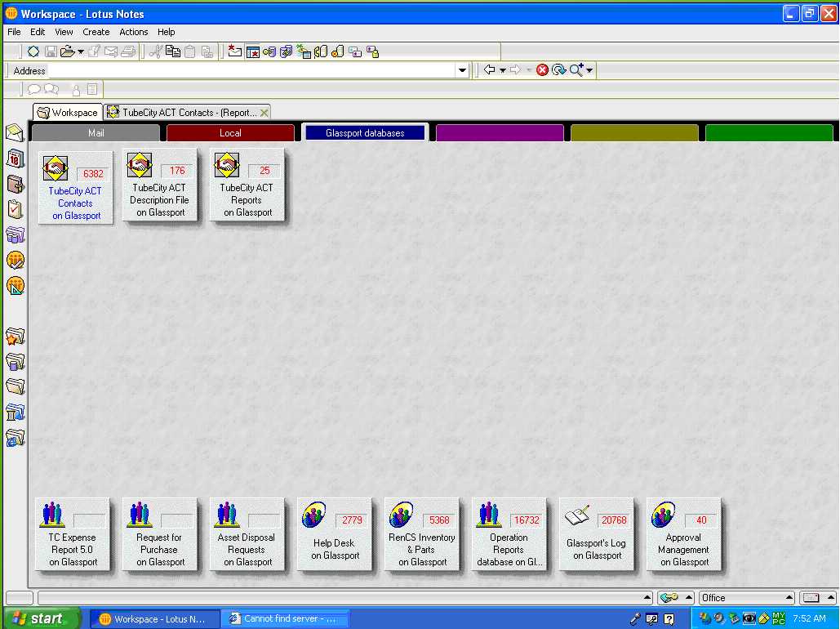Click the File Save toolbar icon

point(51,51)
